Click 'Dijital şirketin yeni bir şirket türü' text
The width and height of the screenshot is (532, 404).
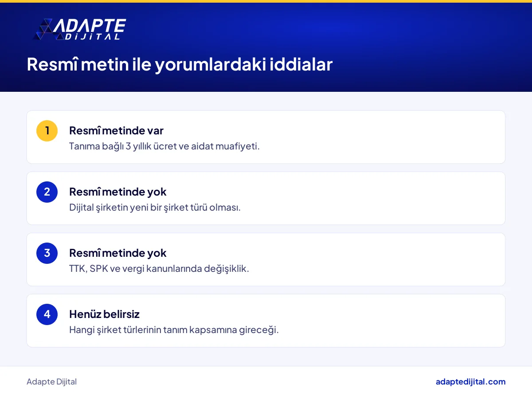pos(155,207)
